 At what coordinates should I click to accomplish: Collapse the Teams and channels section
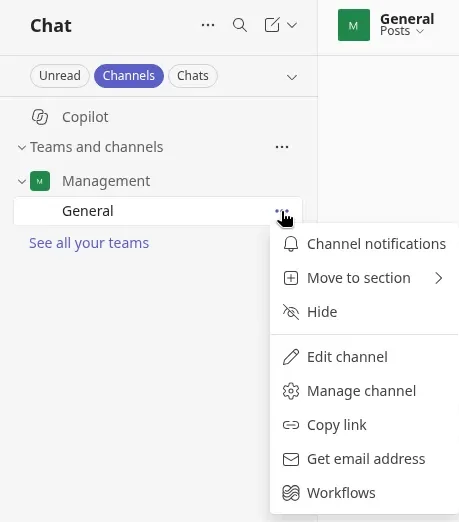point(22,147)
